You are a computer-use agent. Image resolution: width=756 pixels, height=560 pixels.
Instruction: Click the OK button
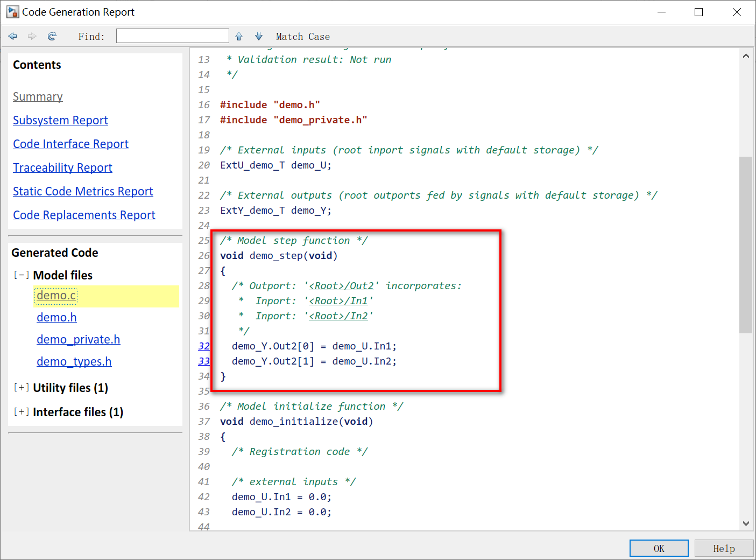(659, 548)
